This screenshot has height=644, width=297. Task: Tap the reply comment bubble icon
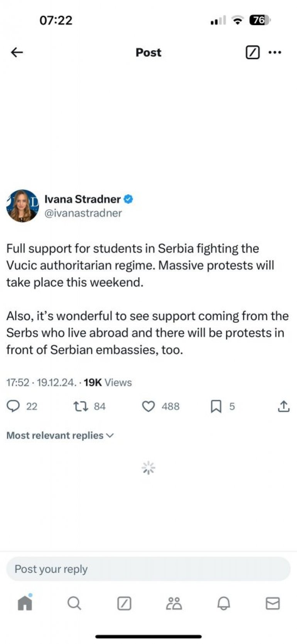(13, 406)
